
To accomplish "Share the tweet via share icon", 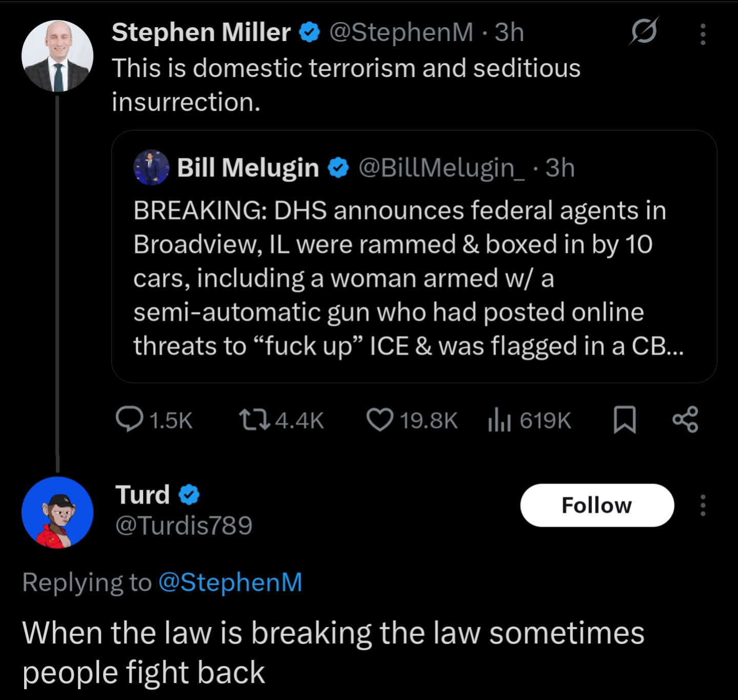I will pos(685,419).
